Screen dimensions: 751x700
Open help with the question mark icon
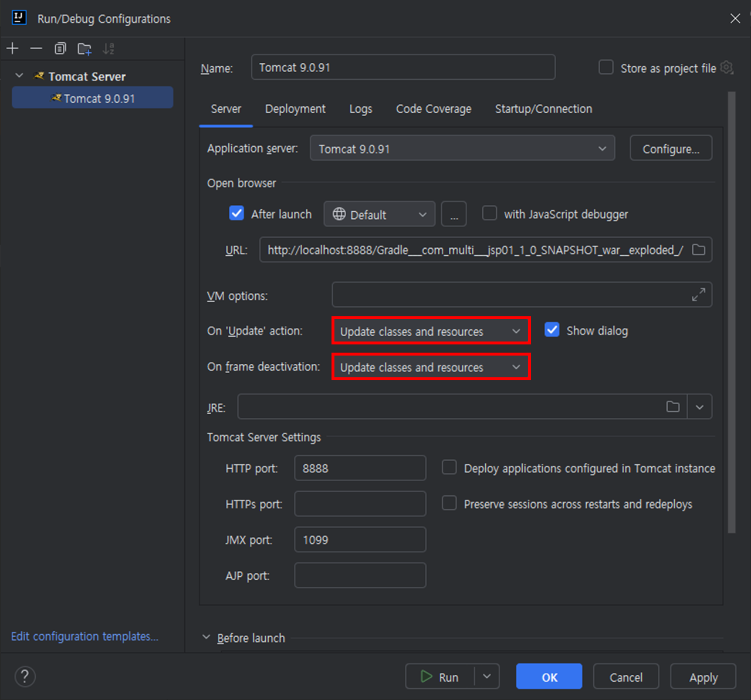[25, 677]
